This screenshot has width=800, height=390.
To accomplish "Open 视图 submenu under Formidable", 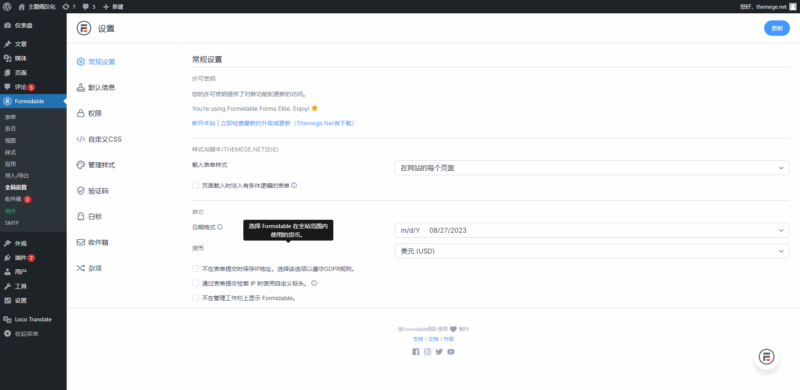I will pos(10,140).
